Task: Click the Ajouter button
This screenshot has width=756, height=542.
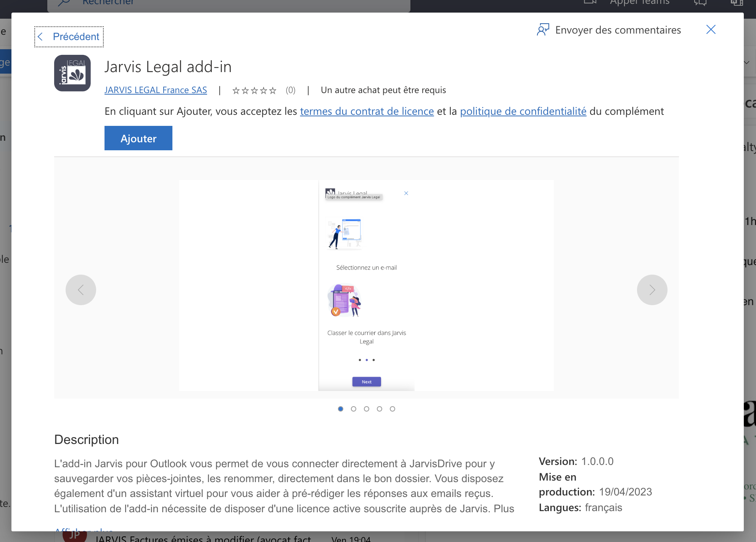Action: (x=138, y=138)
